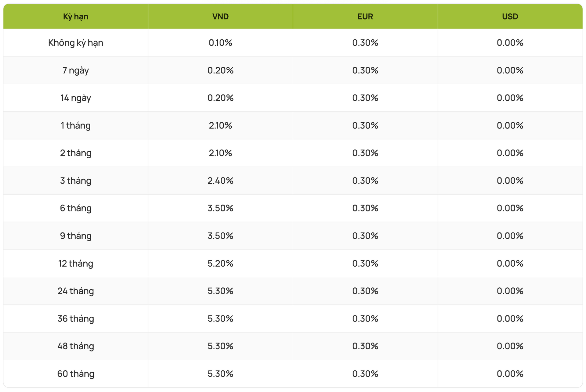Viewport: 586px width, 392px height.
Task: Click VND rate for 9 tháng
Action: point(220,236)
